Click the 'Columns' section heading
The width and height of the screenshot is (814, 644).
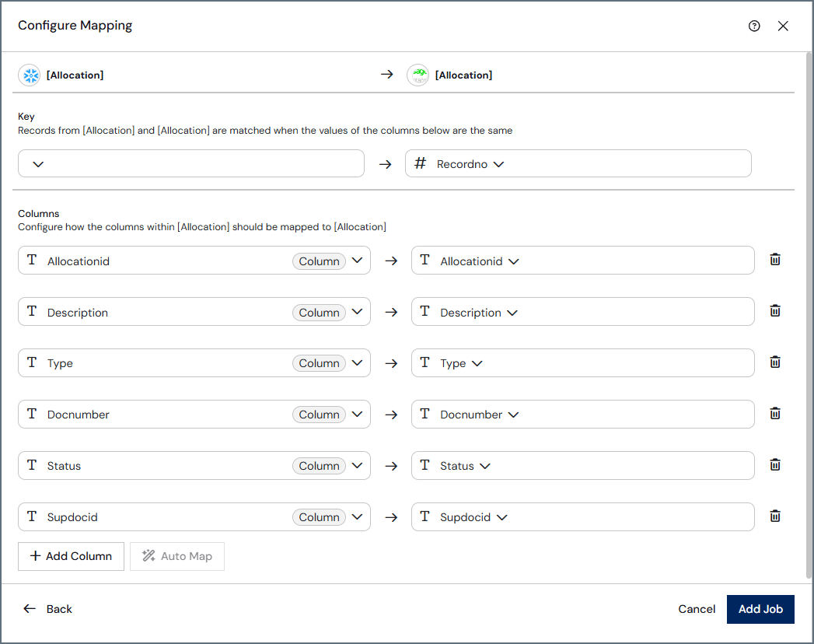pyautogui.click(x=38, y=213)
